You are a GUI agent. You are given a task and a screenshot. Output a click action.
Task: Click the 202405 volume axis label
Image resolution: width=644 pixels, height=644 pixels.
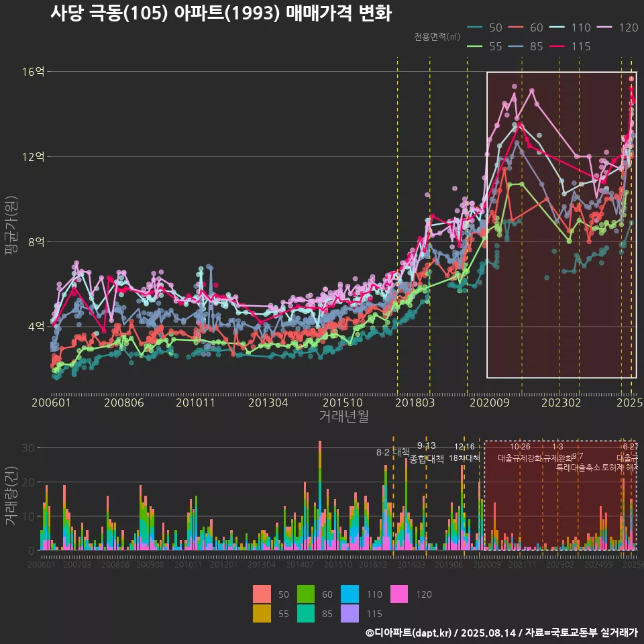(598, 564)
